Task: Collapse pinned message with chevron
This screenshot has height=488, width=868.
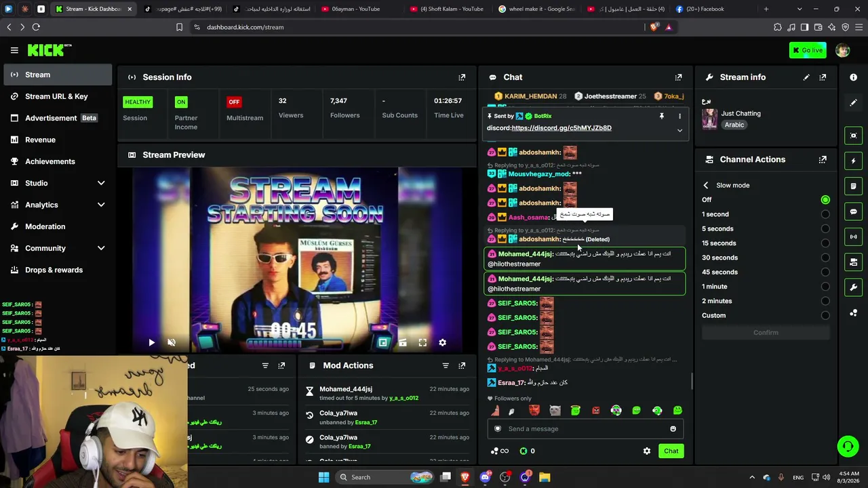Action: tap(679, 130)
